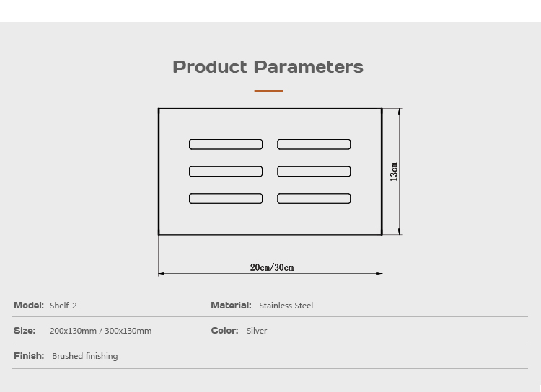This screenshot has width=541, height=392.
Task: Click the Silver color value
Action: (x=257, y=331)
